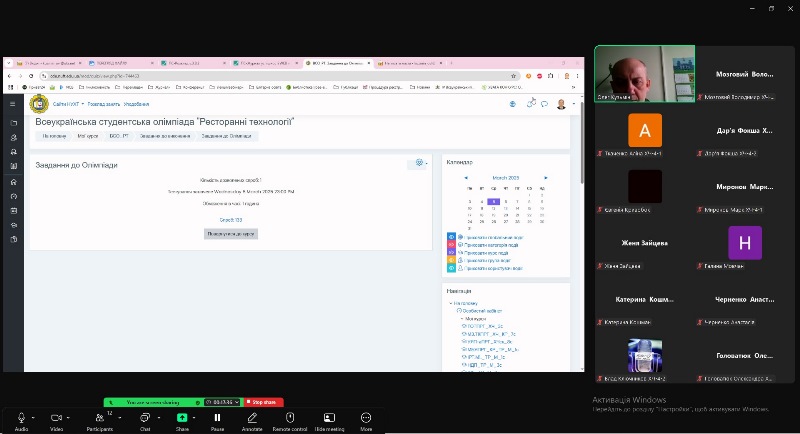The image size is (800, 434).
Task: Expand the Video options arrow
Action: (x=69, y=417)
